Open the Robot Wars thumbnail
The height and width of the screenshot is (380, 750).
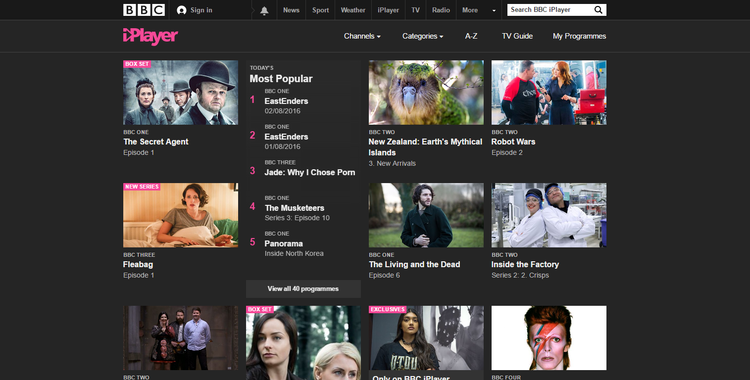pyautogui.click(x=549, y=92)
